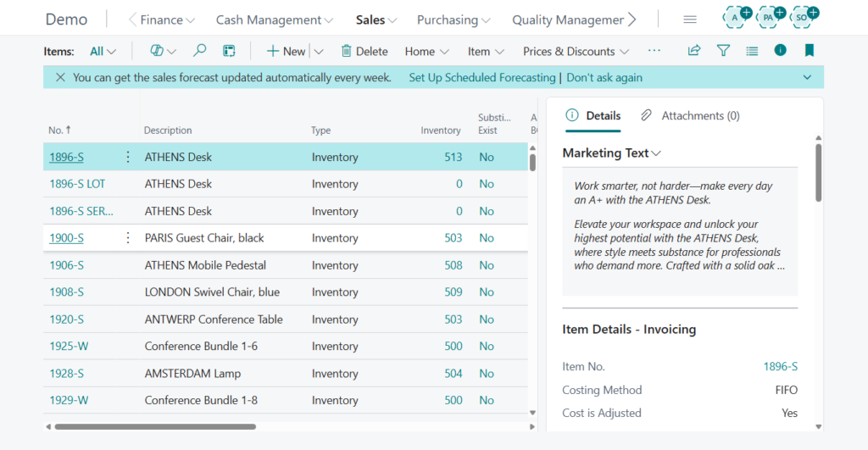Screen dimensions: 868x450
Task: Open the hamburger navigation menu icon
Action: pos(690,19)
